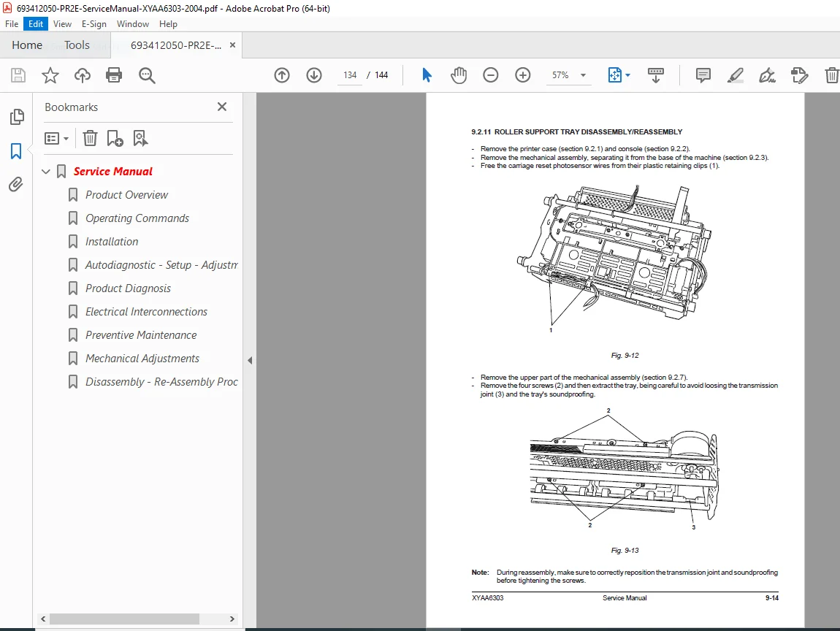
Task: Click the fit page view icon
Action: pos(615,75)
